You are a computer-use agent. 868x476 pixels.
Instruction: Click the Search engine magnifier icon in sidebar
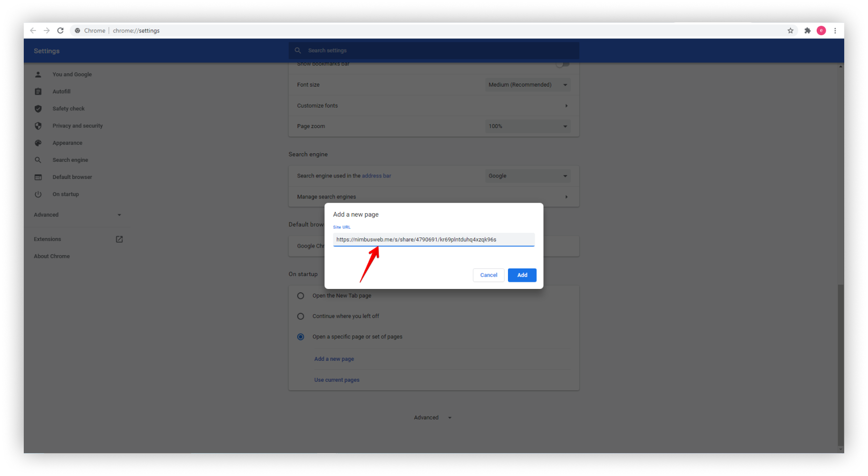(38, 160)
